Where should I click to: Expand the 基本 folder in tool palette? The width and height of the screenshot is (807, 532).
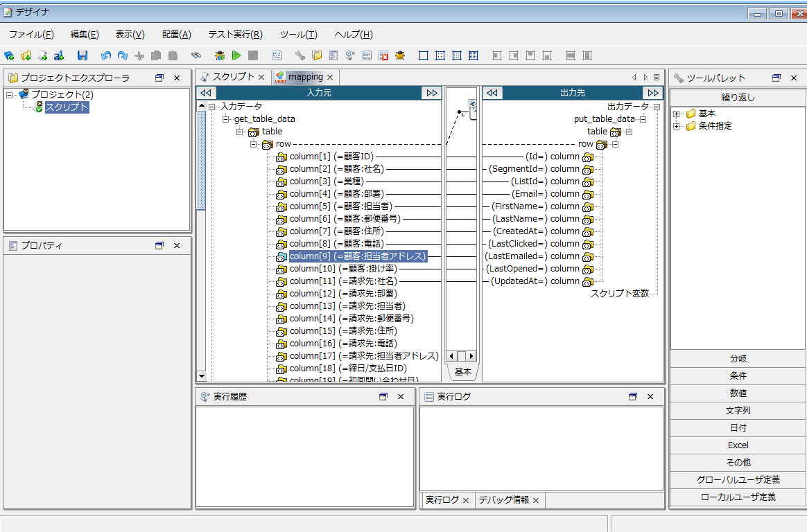[x=677, y=114]
